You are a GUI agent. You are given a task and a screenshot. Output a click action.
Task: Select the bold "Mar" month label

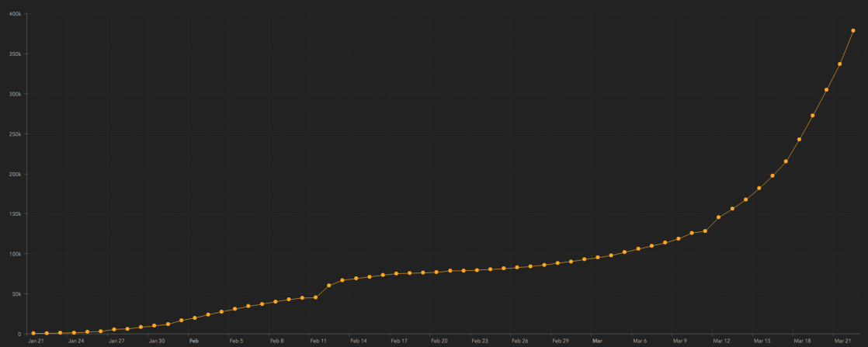tap(597, 341)
